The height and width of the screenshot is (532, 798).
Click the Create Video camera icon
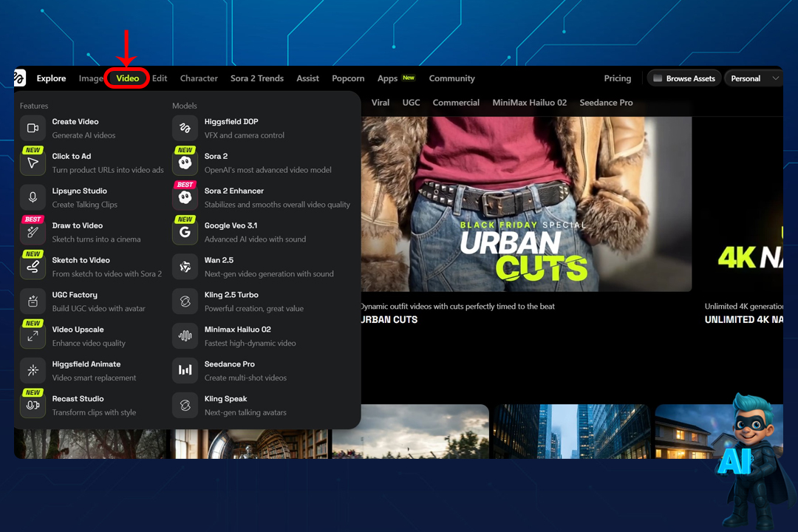coord(33,129)
